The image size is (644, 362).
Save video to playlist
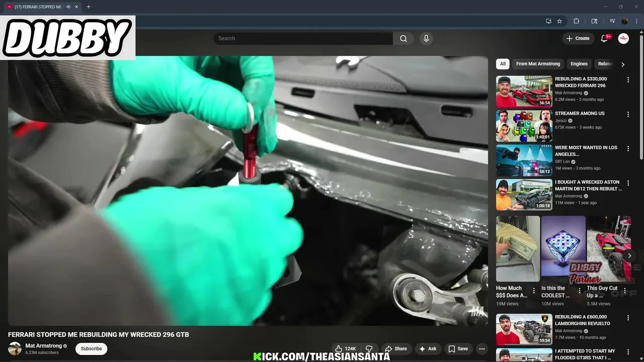tap(458, 349)
